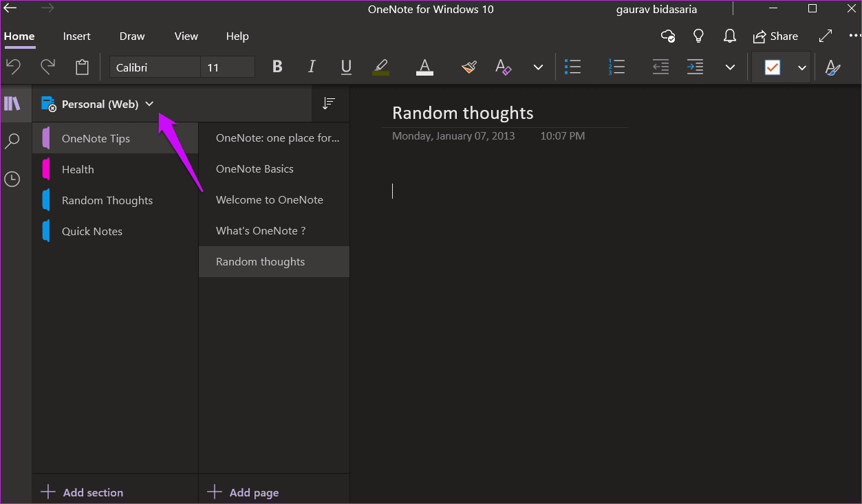The width and height of the screenshot is (862, 504).
Task: Increase indent of the paragraph
Action: (695, 67)
